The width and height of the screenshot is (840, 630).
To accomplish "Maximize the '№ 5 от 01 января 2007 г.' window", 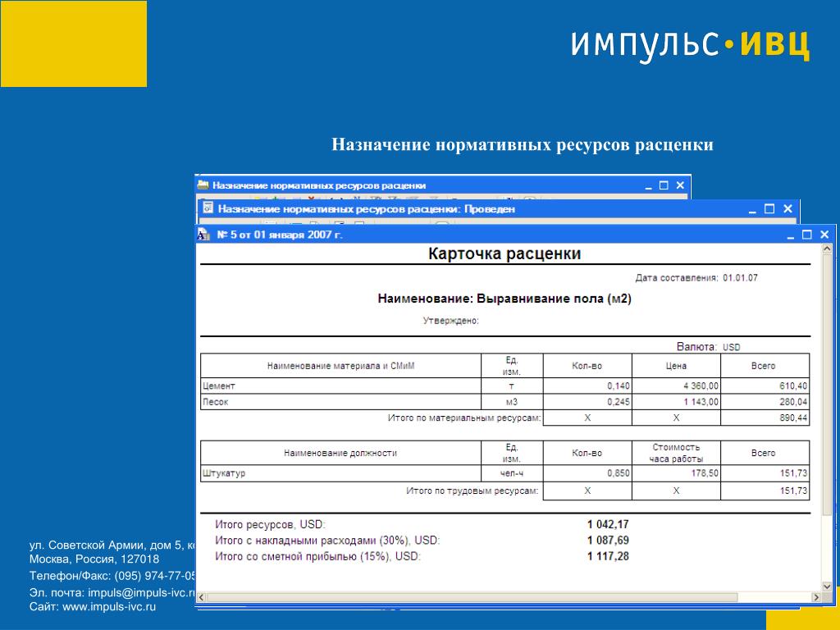I will 807,235.
